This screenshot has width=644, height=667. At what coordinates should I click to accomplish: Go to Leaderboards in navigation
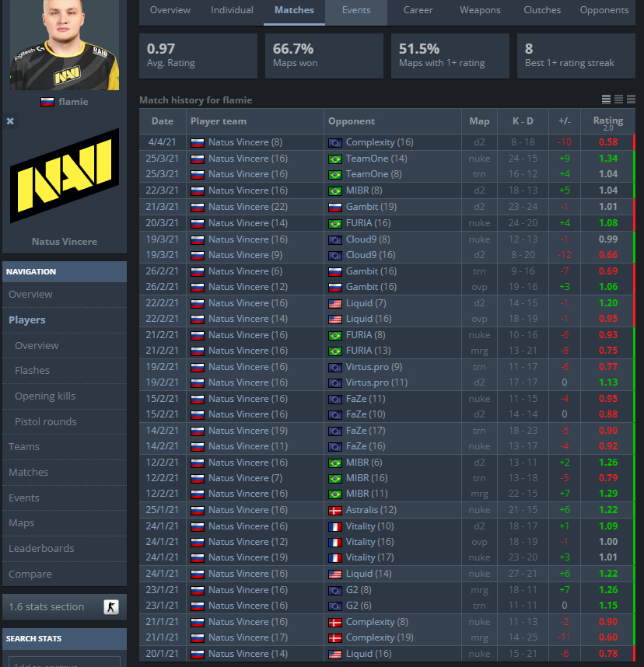tap(41, 548)
